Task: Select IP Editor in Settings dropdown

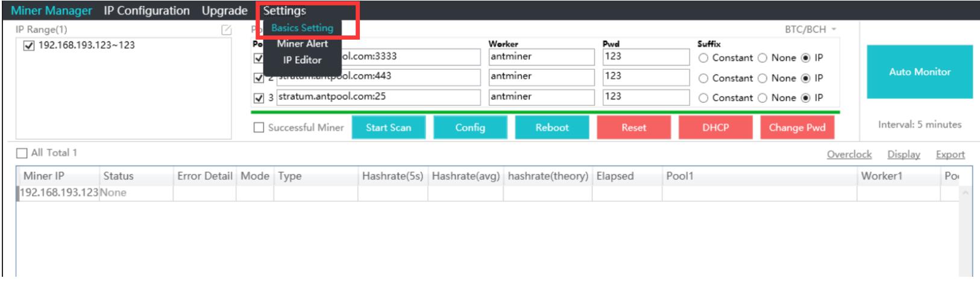Action: point(302,60)
